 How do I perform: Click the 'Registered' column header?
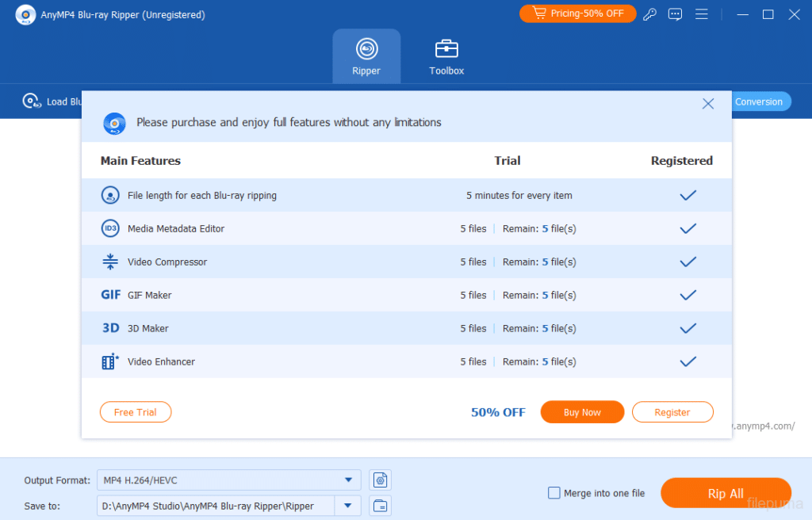click(681, 161)
